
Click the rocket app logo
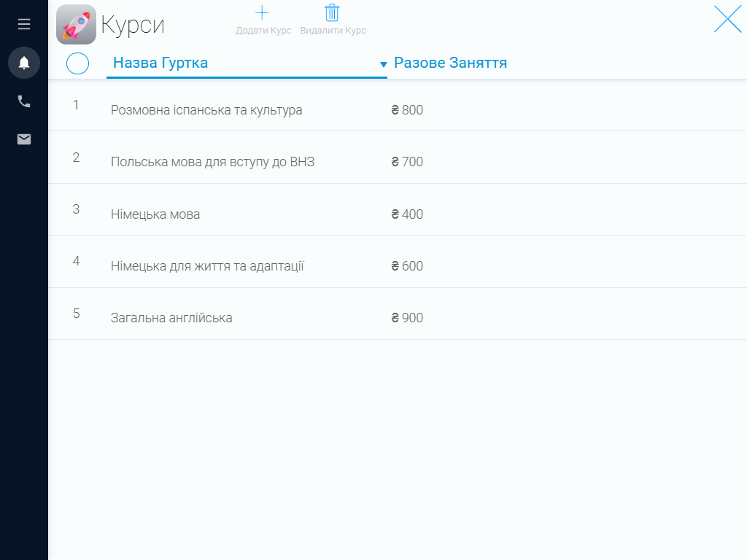[76, 25]
